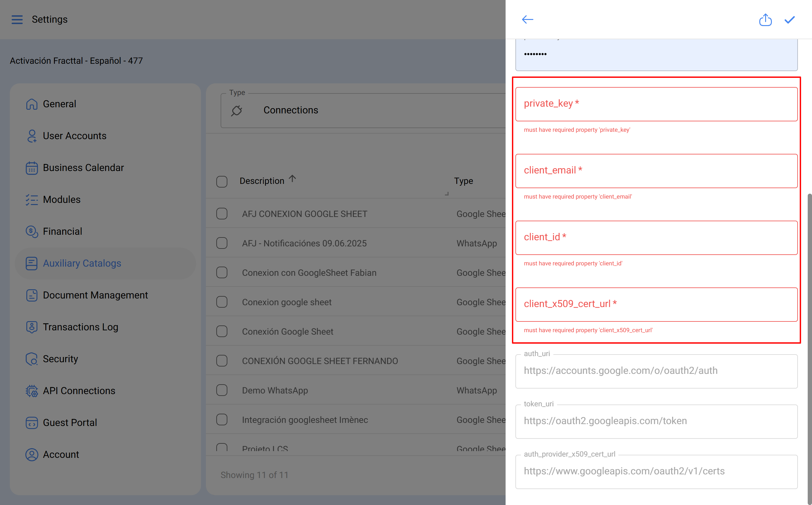Click the connection plug icon in Type field
Screen dimensions: 812x505
[237, 110]
